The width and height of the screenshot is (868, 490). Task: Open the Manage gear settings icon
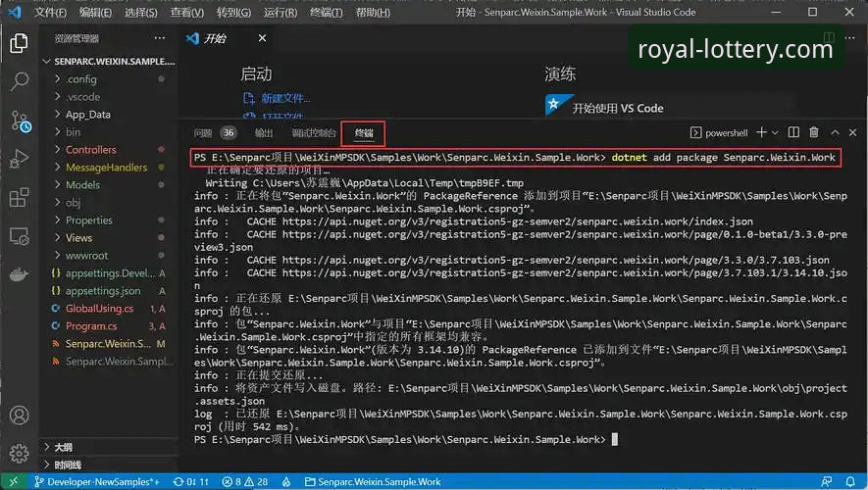[19, 453]
